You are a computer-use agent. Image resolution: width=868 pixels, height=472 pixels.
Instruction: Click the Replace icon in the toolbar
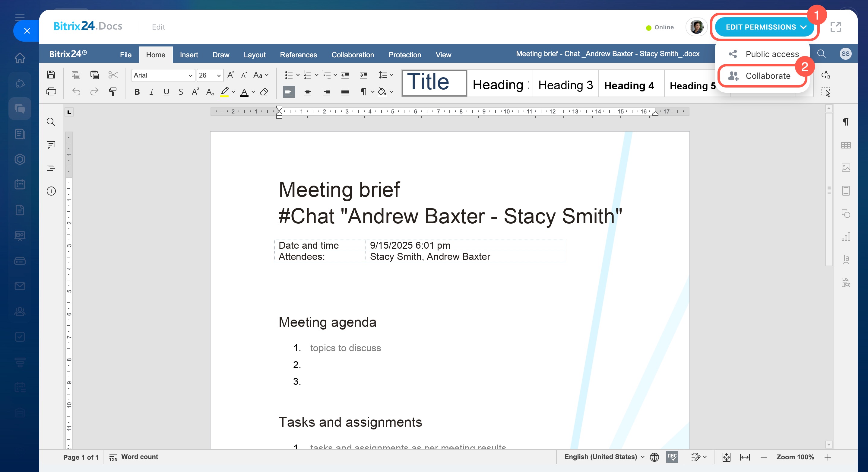coord(825,75)
